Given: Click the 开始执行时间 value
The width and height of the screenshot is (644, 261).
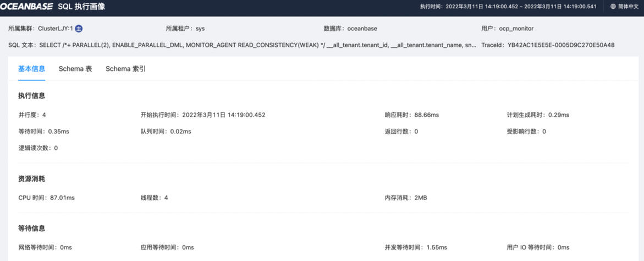Looking at the screenshot, I should point(223,115).
